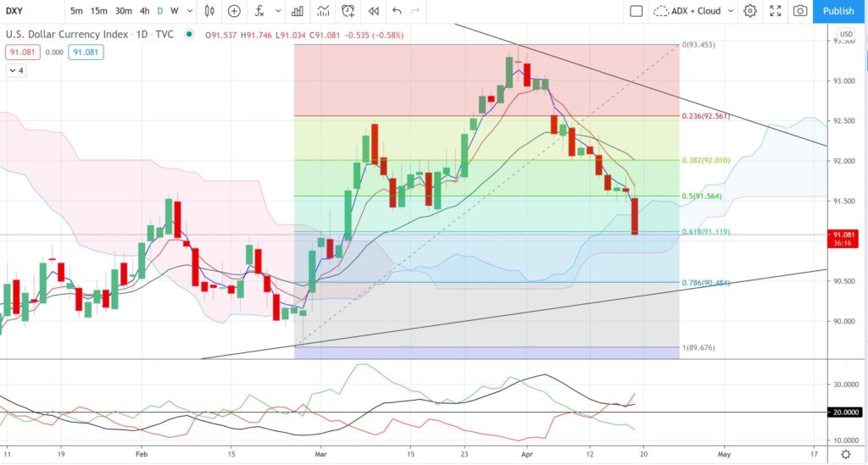This screenshot has width=868, height=465.
Task: Expand the layout dropdown next to ADX + Cloud
Action: point(730,11)
